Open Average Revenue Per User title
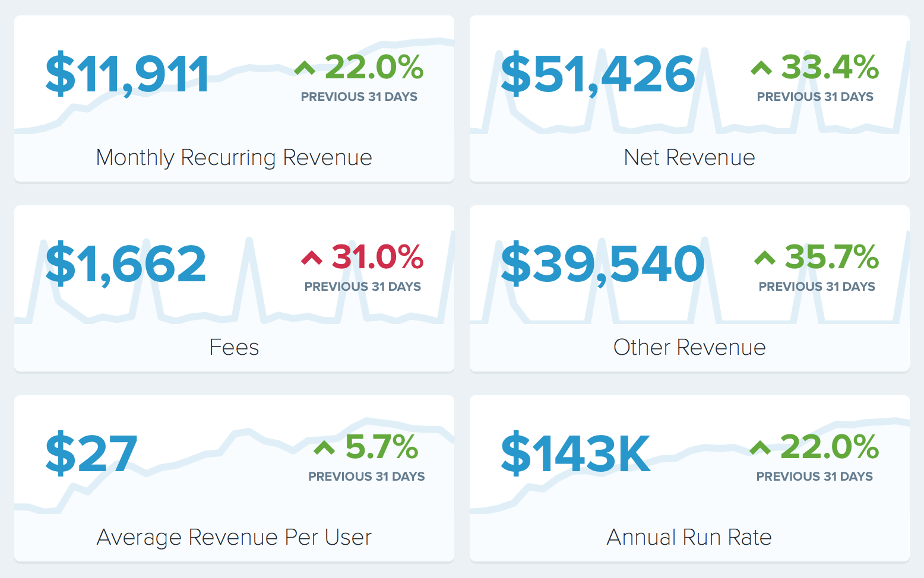 click(234, 537)
